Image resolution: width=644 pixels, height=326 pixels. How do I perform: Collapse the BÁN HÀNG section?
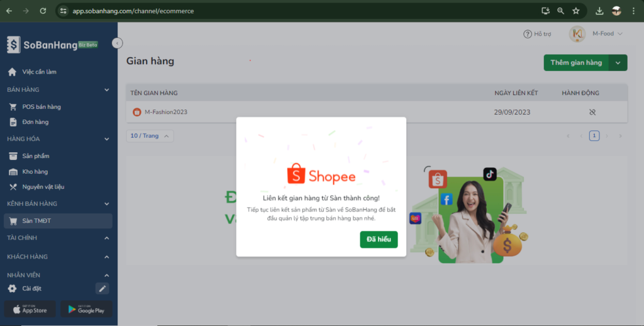(x=107, y=89)
